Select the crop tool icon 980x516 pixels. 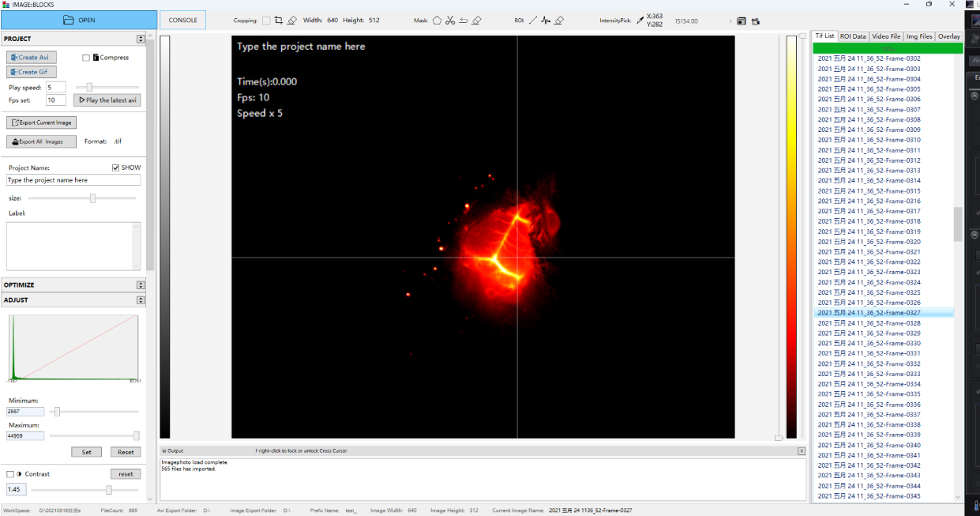coord(279,21)
